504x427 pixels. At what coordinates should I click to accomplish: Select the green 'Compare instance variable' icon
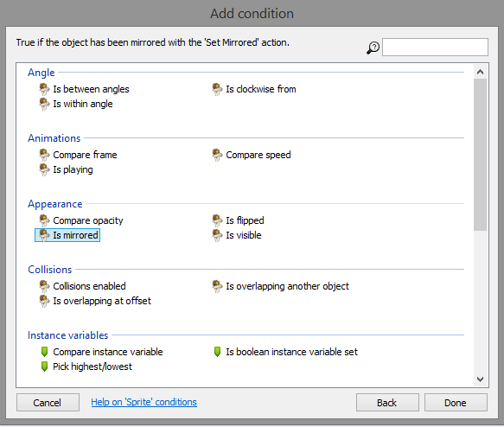click(x=44, y=352)
